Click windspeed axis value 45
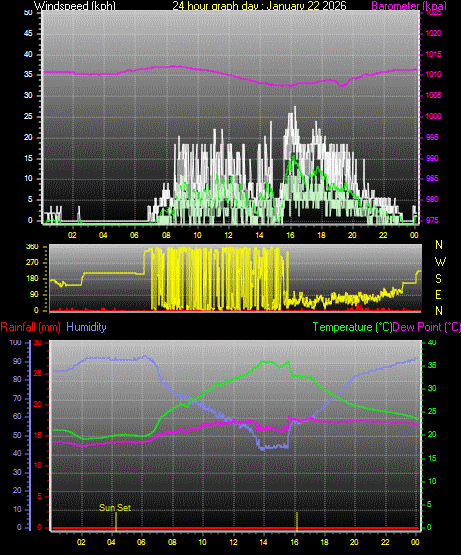 (28, 34)
